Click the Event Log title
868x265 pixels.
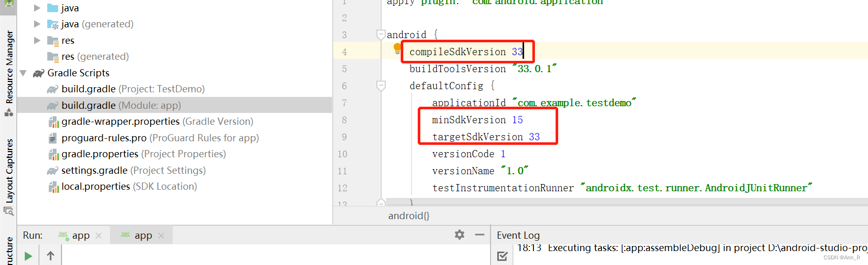coord(518,235)
